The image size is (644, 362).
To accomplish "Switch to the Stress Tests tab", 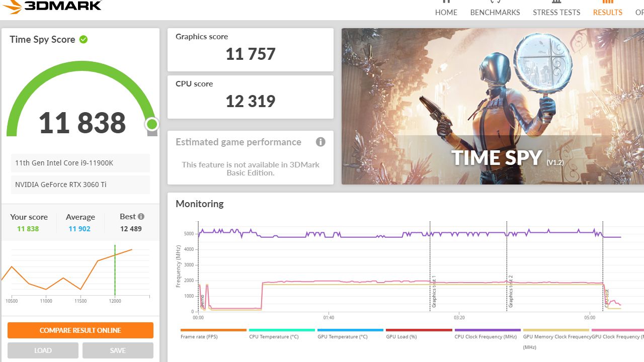I will [556, 12].
